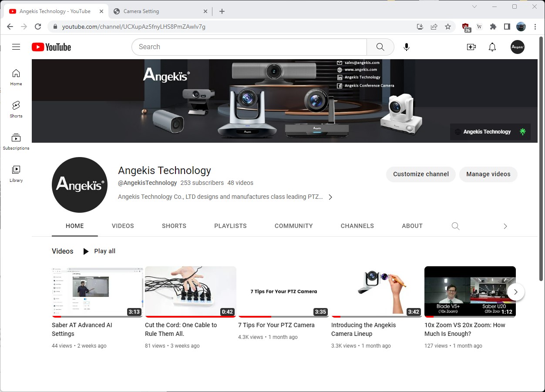Click the Customize channel button
This screenshot has width=545, height=392.
(x=421, y=174)
